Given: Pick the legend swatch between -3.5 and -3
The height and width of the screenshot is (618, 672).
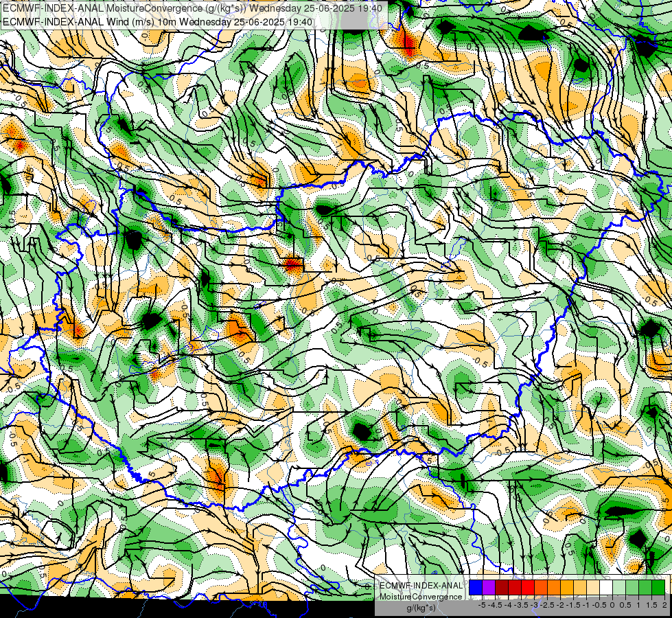Looking at the screenshot, I should pos(528,588).
